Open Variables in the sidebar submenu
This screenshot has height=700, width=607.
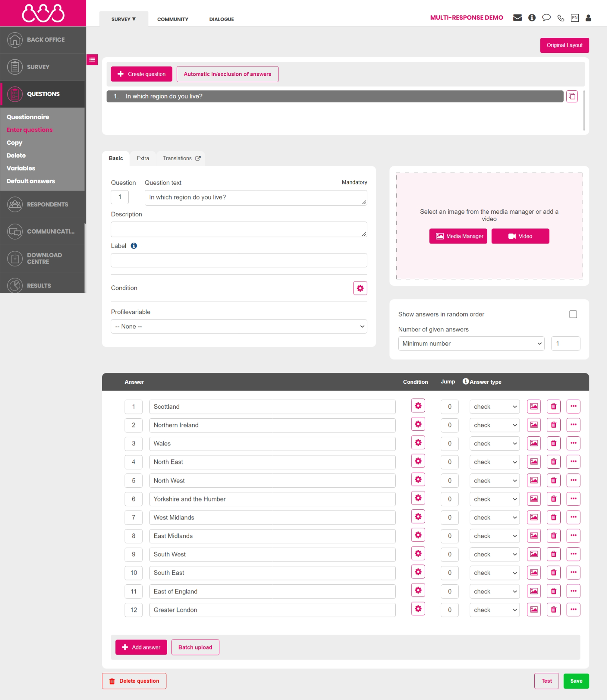21,168
